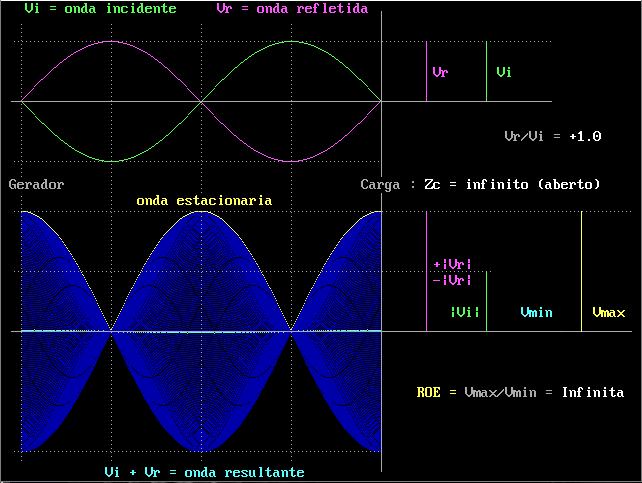Click the 'Vr/Vi = +1.0' ratio value

pos(553,136)
